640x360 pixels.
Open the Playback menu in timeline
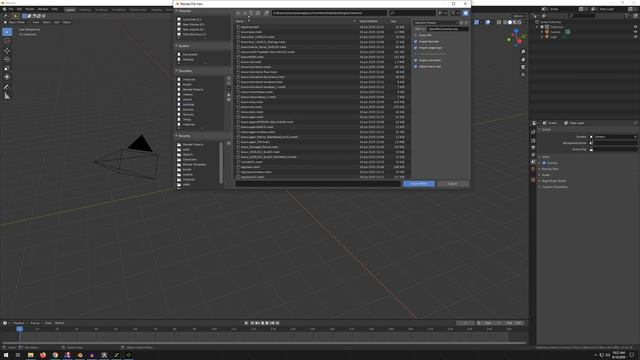click(19, 323)
